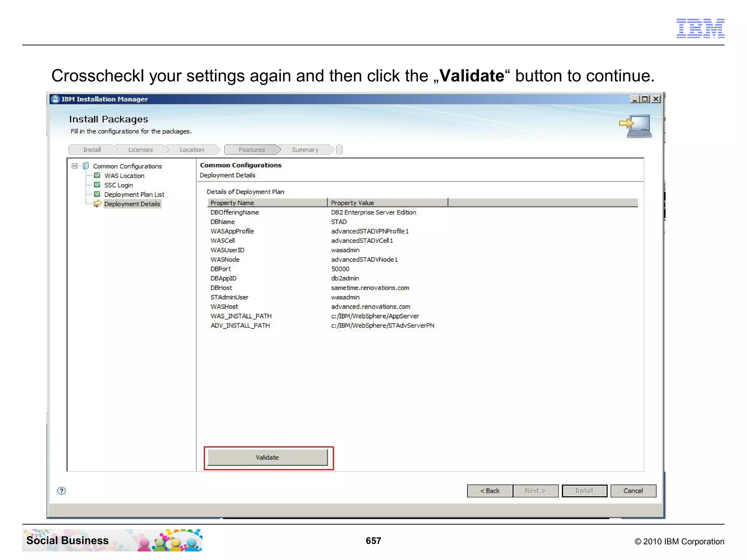Close the Installation Manager window
Screen dimensions: 747x560
[656, 99]
